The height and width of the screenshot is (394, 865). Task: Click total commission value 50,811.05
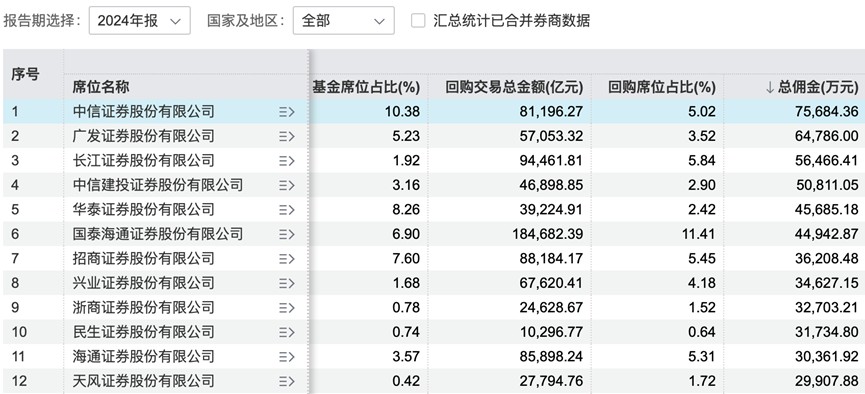pos(827,185)
